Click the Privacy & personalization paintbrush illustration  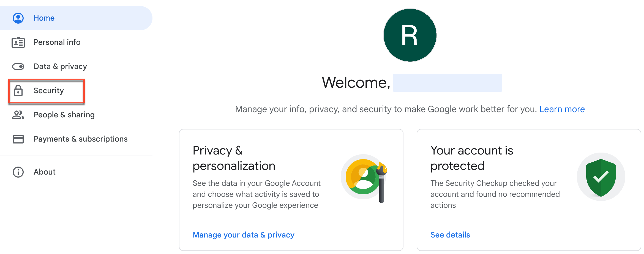pos(364,178)
